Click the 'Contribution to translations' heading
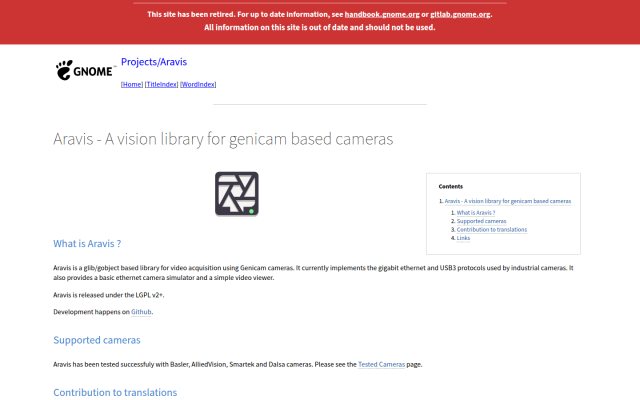This screenshot has height=400, width=640. tap(115, 392)
